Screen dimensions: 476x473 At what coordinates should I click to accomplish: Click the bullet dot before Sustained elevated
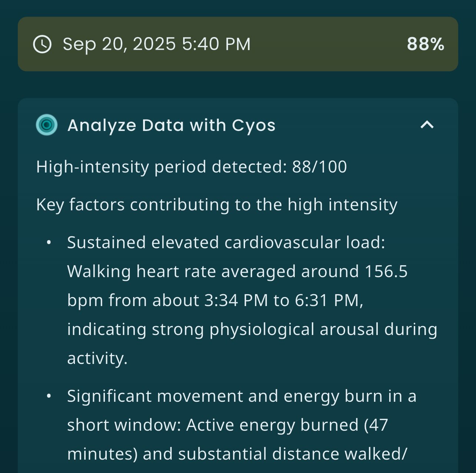point(49,243)
